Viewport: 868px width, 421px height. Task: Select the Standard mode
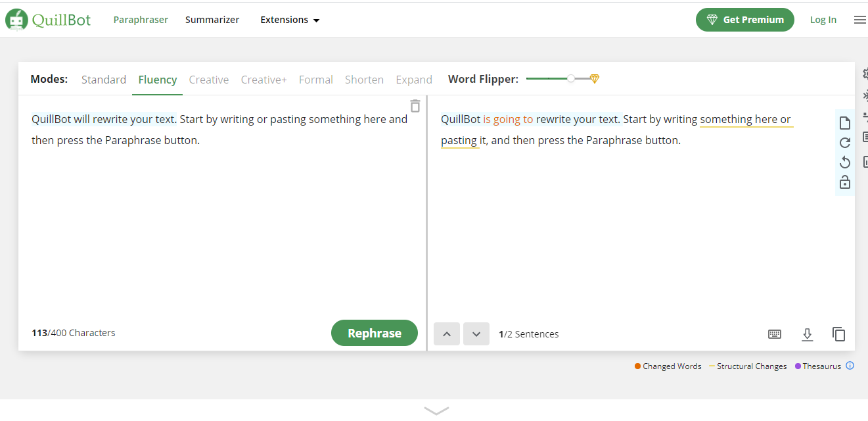click(x=104, y=80)
